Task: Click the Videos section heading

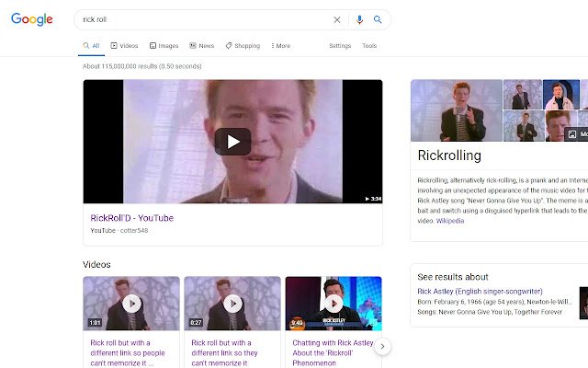Action: pyautogui.click(x=96, y=265)
